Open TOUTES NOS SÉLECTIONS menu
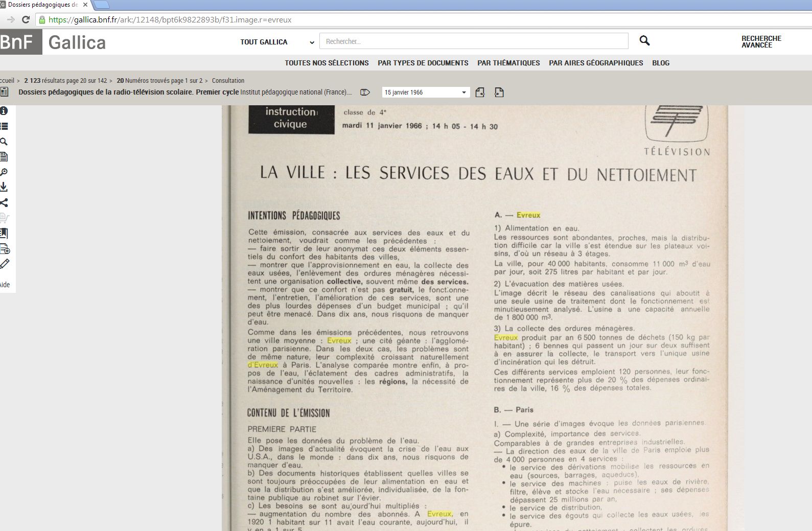 tap(327, 63)
